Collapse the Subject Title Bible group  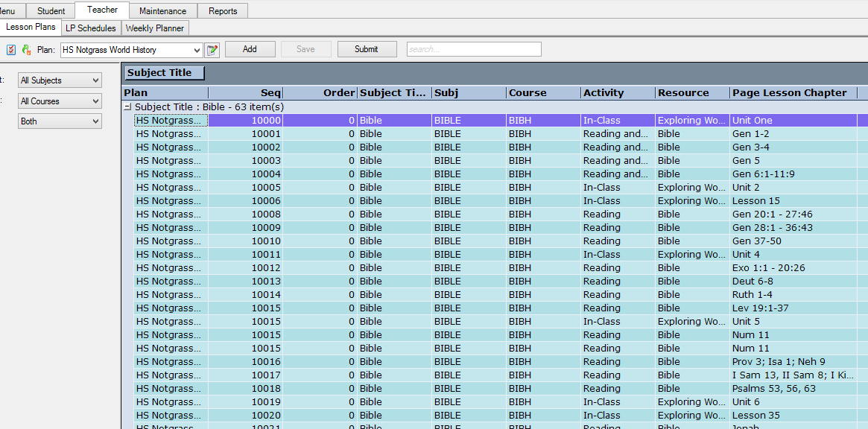click(128, 107)
